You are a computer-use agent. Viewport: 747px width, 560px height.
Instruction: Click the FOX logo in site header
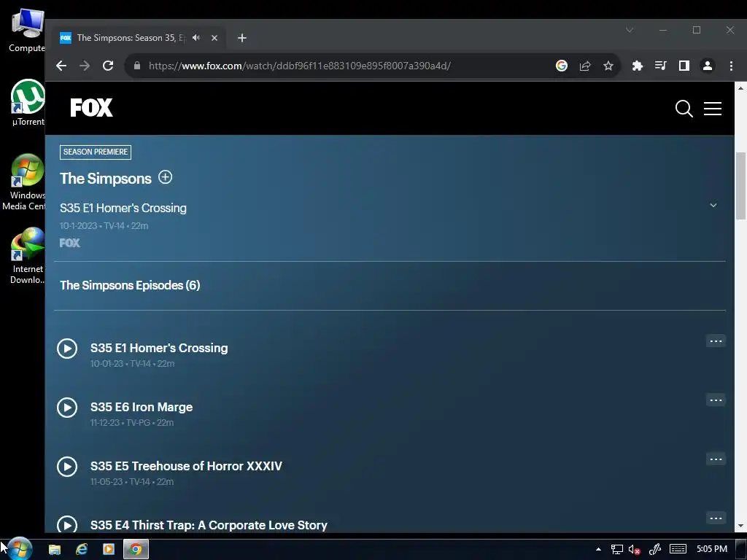click(x=91, y=108)
